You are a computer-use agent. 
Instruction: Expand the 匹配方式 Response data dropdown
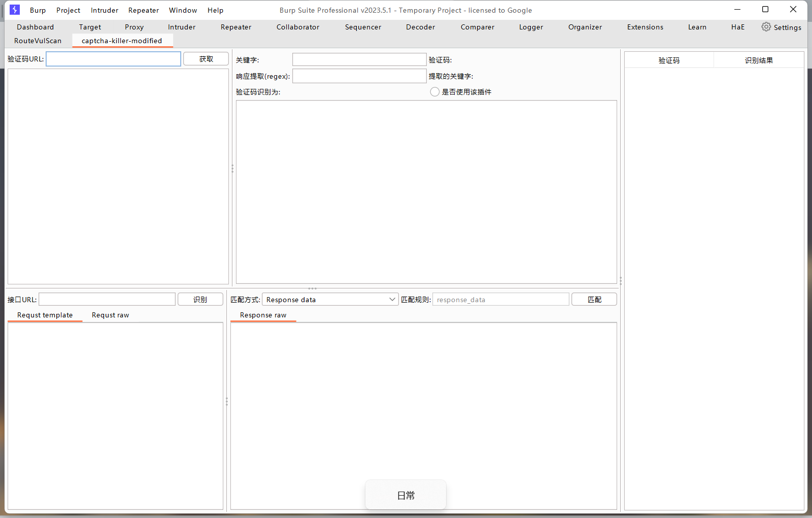click(x=330, y=299)
